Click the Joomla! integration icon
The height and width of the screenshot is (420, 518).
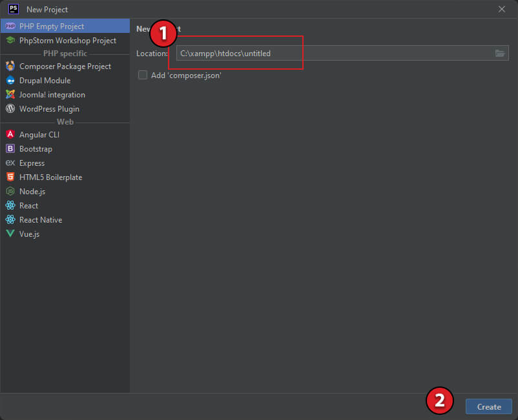click(x=10, y=94)
